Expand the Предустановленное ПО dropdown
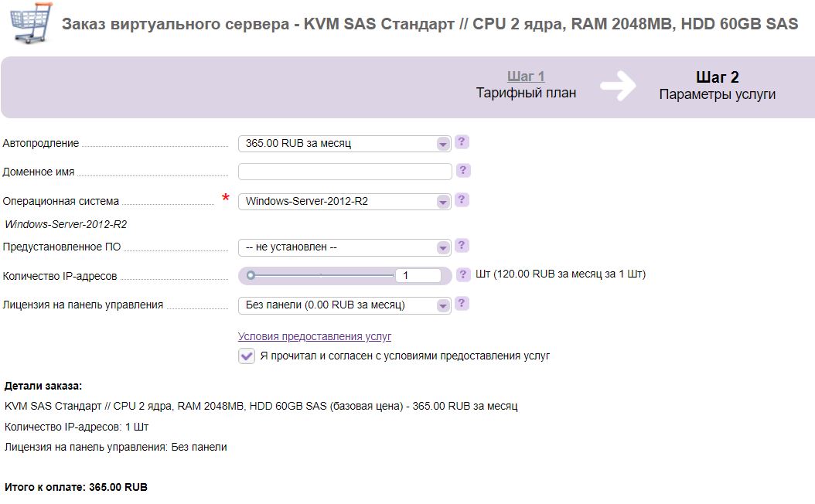Viewport: 815px width, 504px height. (345, 247)
